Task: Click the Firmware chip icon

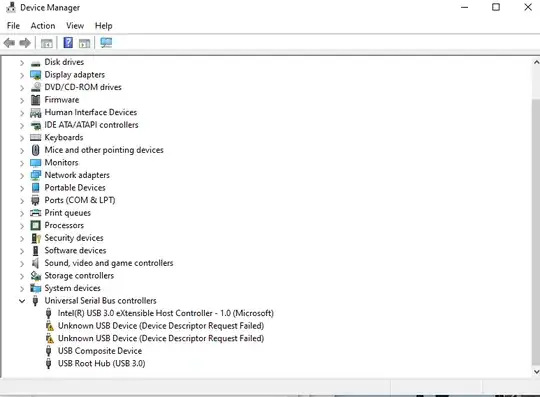Action: coord(35,100)
